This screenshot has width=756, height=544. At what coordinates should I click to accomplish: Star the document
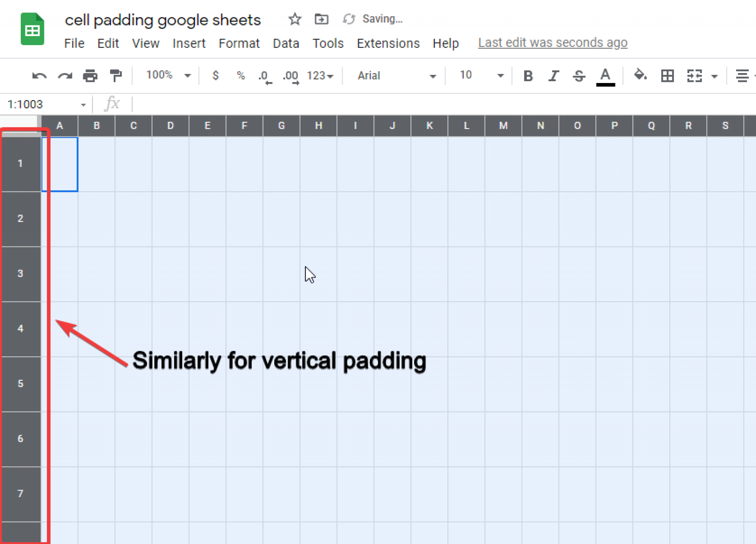click(x=295, y=19)
